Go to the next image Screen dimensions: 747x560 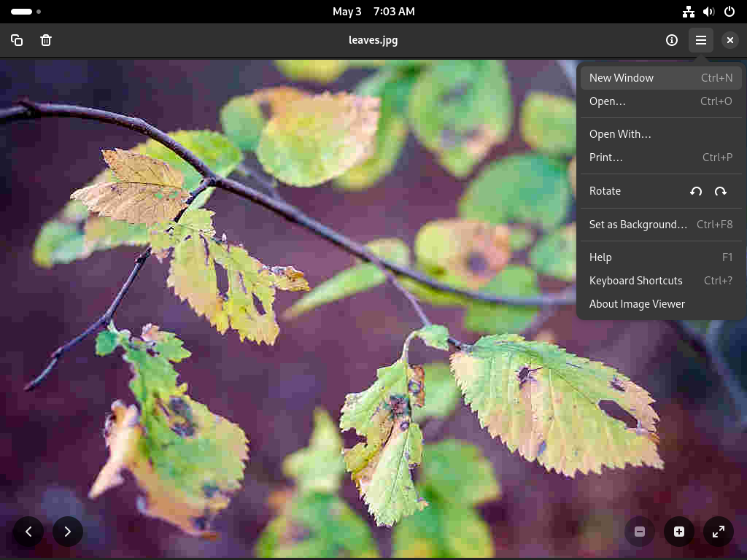tap(68, 532)
